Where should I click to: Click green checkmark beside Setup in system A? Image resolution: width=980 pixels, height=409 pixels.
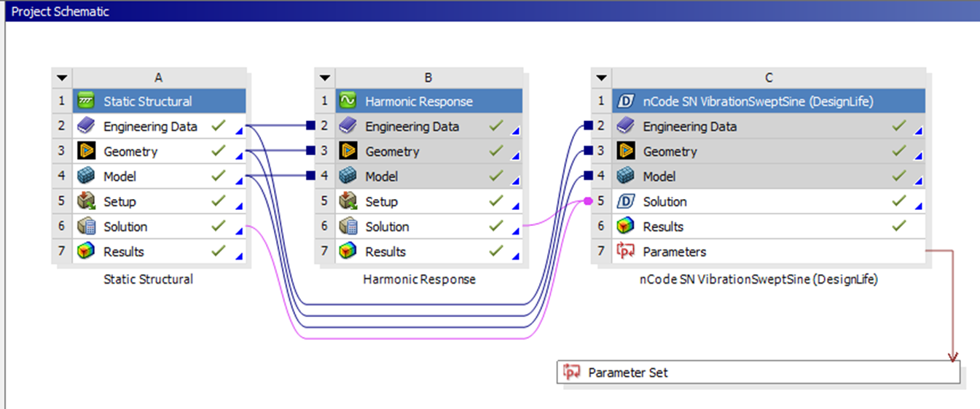[x=217, y=201]
